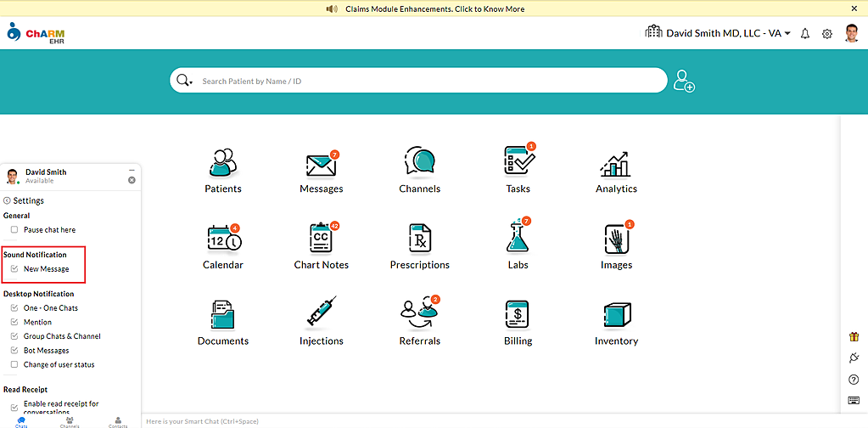This screenshot has width=868, height=428.
Task: Uncheck New Message sound notification
Action: click(x=14, y=269)
